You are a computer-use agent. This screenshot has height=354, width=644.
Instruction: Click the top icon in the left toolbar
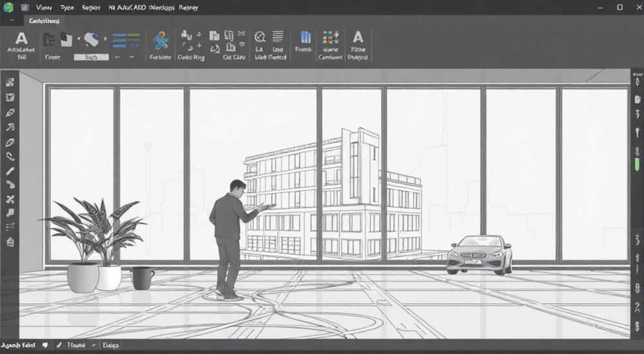tap(10, 82)
